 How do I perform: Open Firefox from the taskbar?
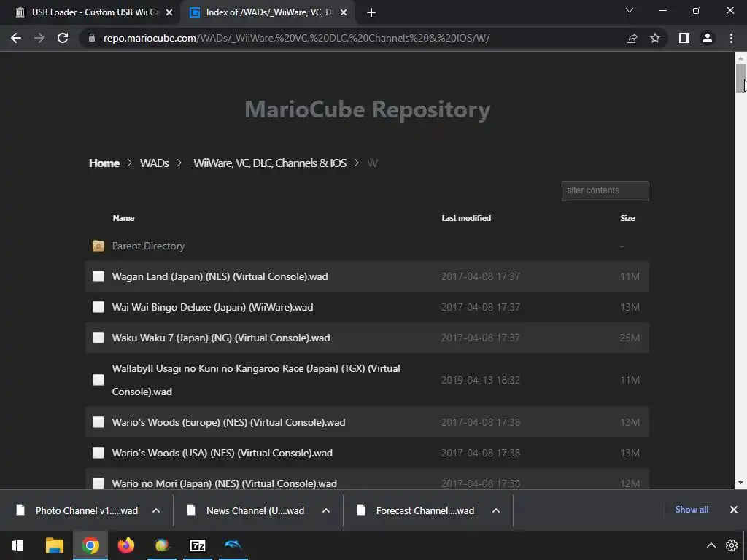[x=125, y=545]
